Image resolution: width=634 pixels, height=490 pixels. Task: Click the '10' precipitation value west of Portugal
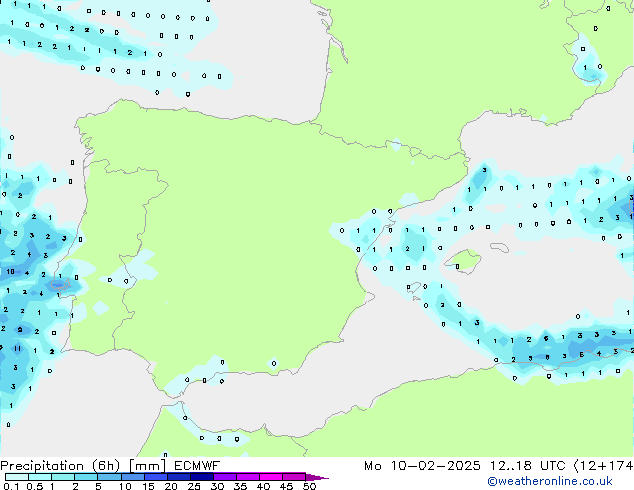click(x=10, y=272)
